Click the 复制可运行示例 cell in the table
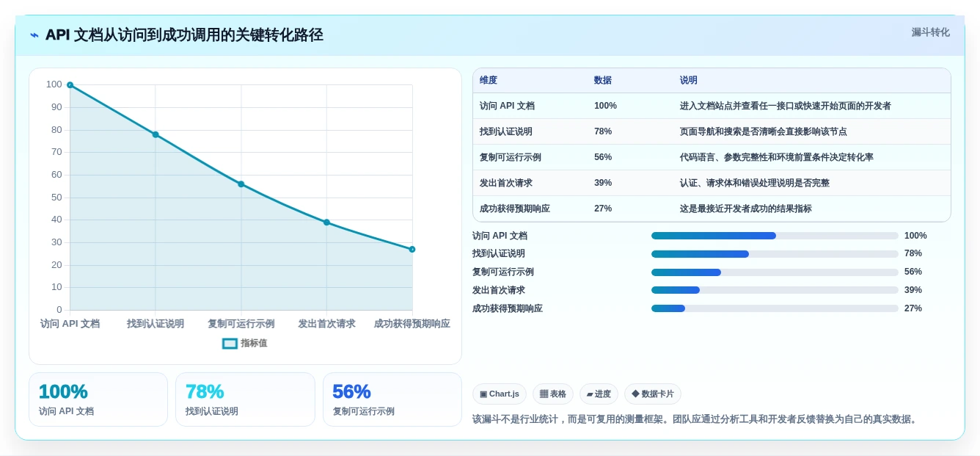980x456 pixels. (x=511, y=157)
